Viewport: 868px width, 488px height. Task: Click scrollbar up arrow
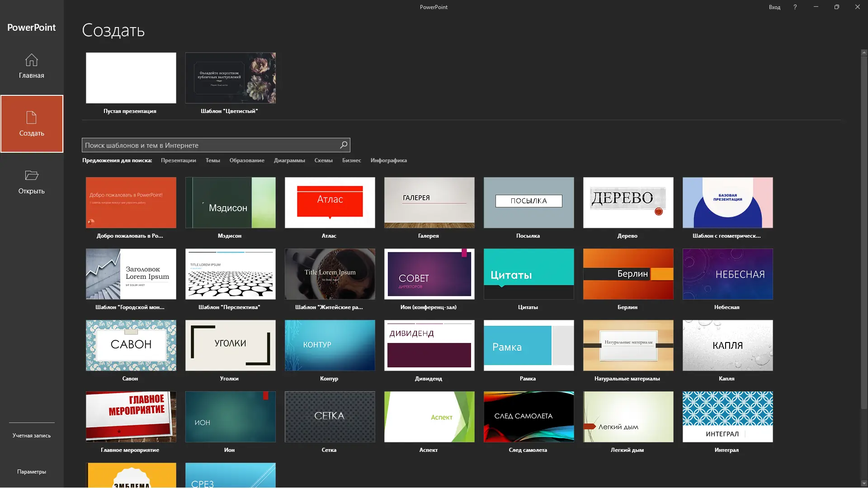(864, 53)
